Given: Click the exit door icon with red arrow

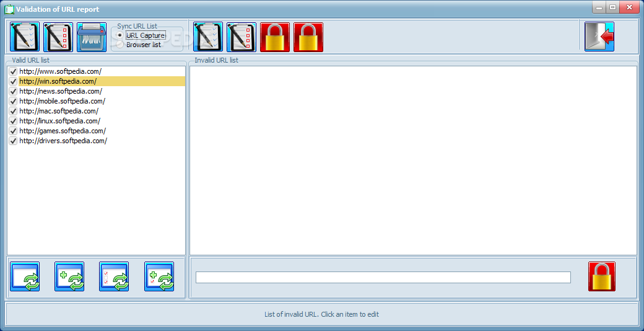Looking at the screenshot, I should pyautogui.click(x=599, y=37).
